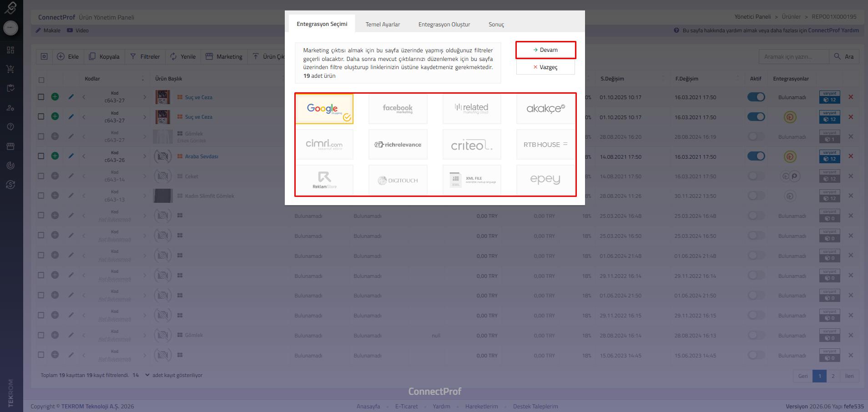The image size is (868, 412).
Task: Click the sort arrows on Kodlar column
Action: (x=143, y=79)
